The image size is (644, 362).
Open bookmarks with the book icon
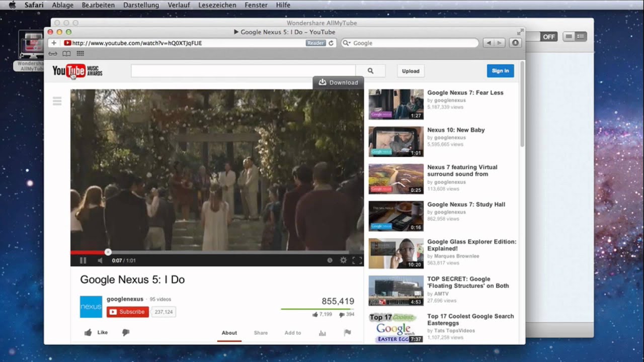66,53
